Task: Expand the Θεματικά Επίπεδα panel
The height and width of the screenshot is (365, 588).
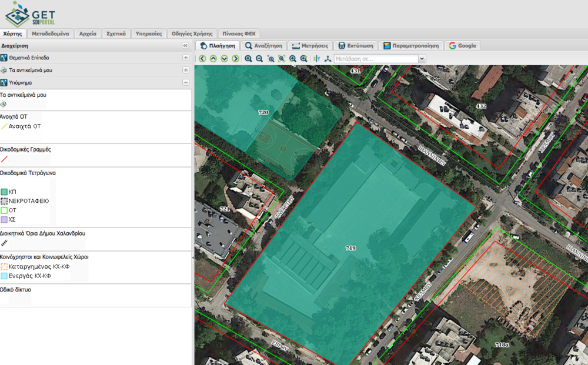Action: coord(186,58)
